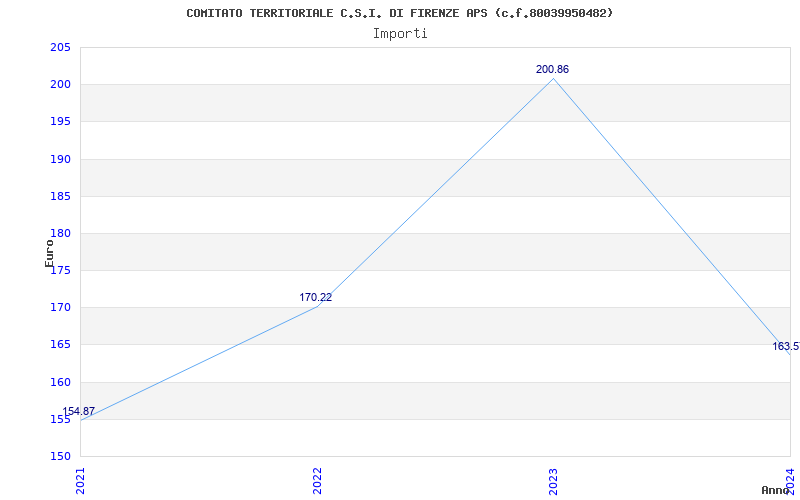
Task: Click the 170 y-axis tick label
Action: (60, 308)
